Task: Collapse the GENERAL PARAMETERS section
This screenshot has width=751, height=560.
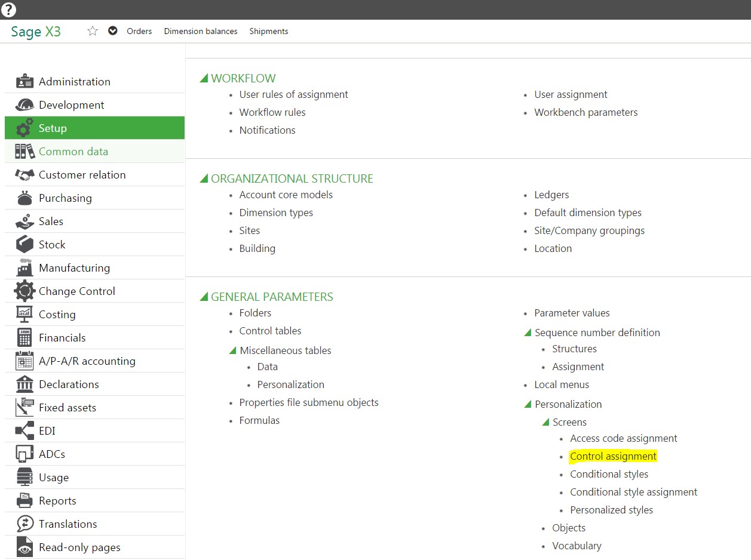Action: (x=205, y=297)
